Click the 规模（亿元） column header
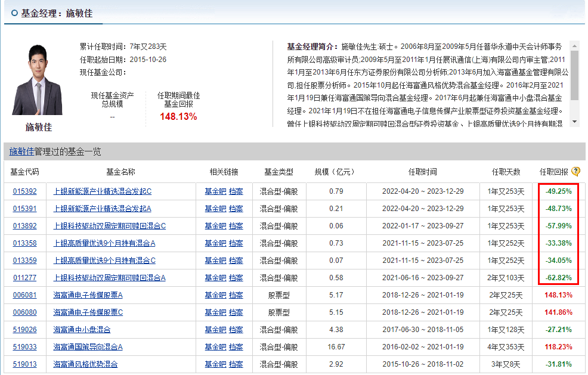This screenshot has height=375, width=588. [x=336, y=172]
